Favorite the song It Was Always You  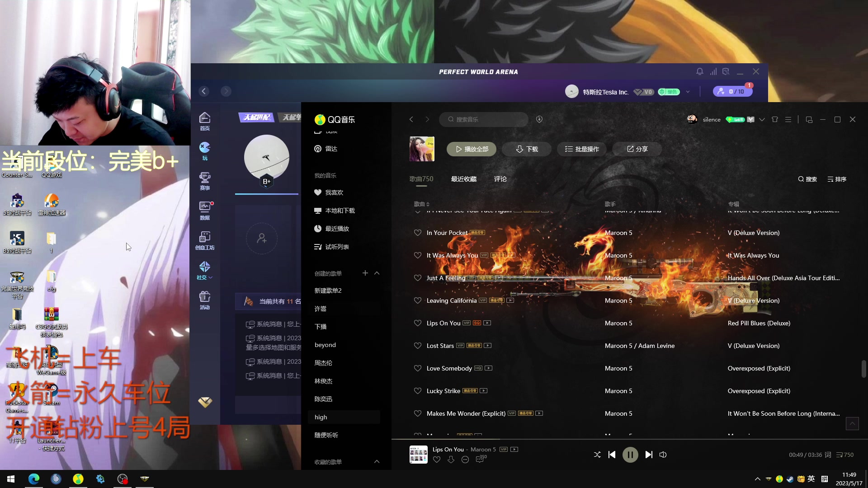418,255
